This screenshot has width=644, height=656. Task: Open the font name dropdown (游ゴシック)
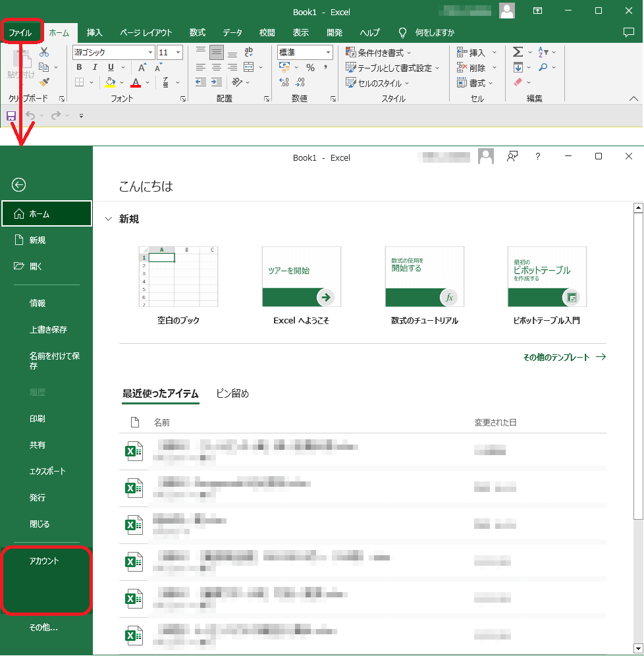coord(151,52)
